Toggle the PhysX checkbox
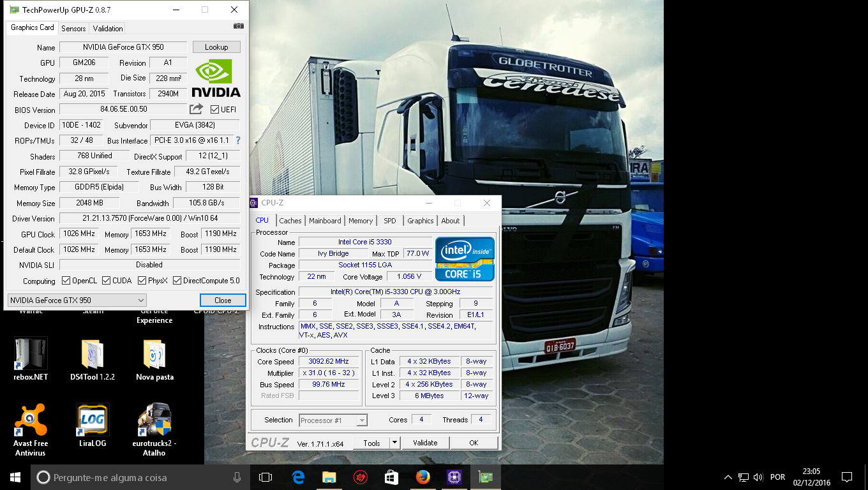The width and height of the screenshot is (868, 490). pyautogui.click(x=142, y=281)
